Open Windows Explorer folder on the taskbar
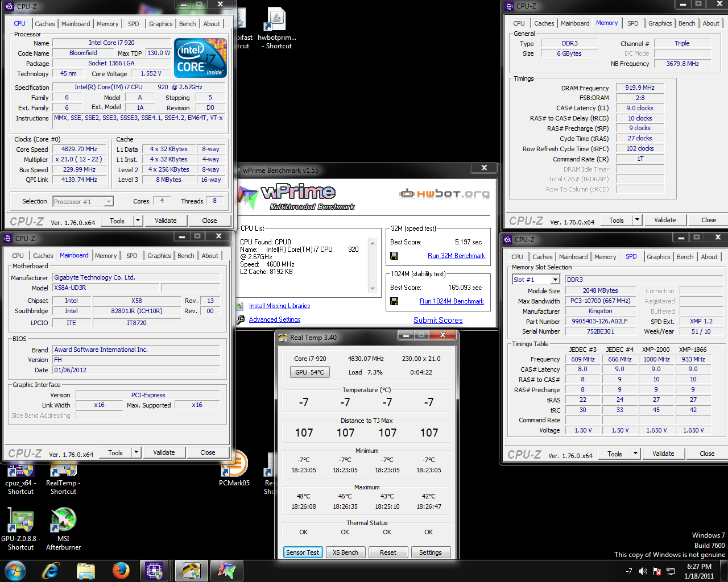This screenshot has height=582, width=728. [85, 571]
